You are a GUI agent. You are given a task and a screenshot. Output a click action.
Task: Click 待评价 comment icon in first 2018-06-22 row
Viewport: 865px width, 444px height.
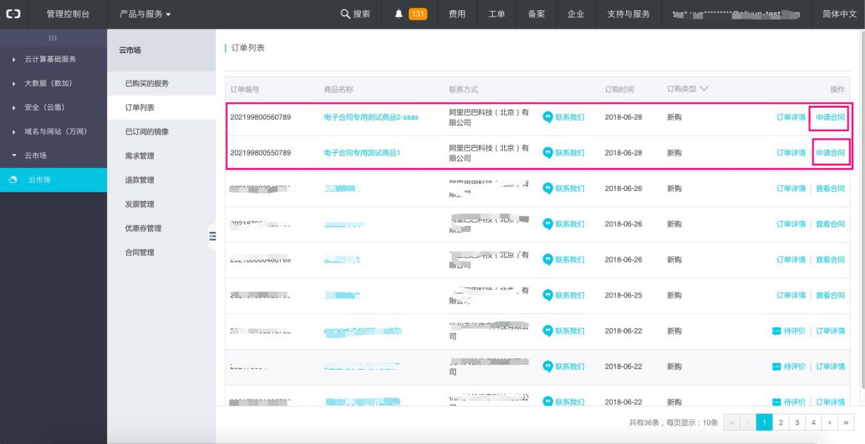click(x=776, y=331)
